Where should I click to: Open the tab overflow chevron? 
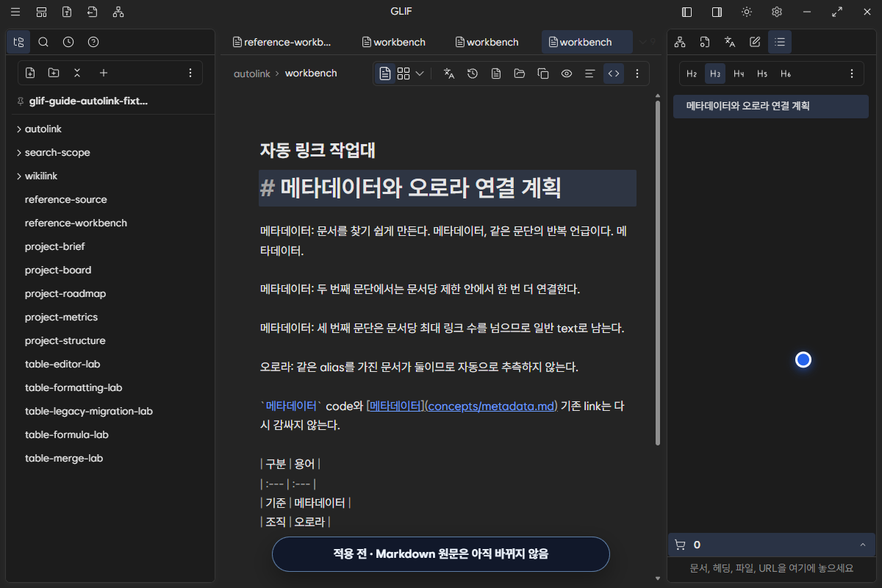coord(642,42)
